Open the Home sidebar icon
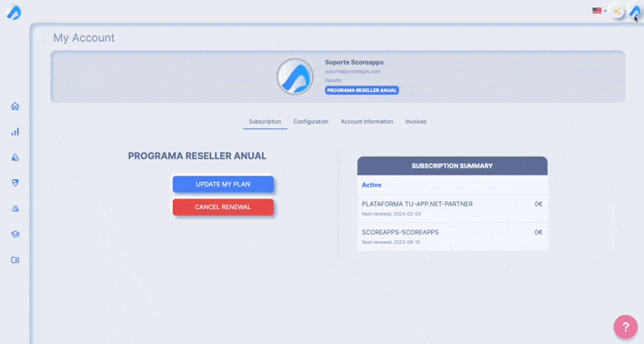This screenshot has height=344, width=644. [x=15, y=106]
